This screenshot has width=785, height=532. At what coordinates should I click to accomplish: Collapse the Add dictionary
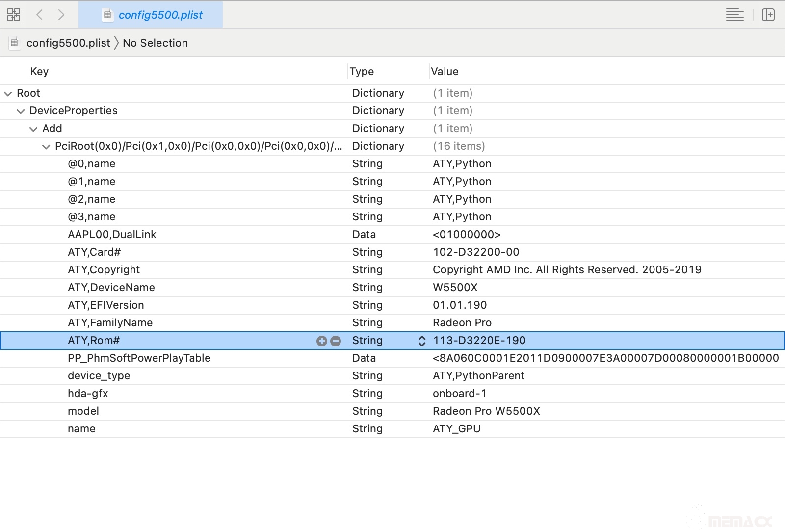coord(33,129)
